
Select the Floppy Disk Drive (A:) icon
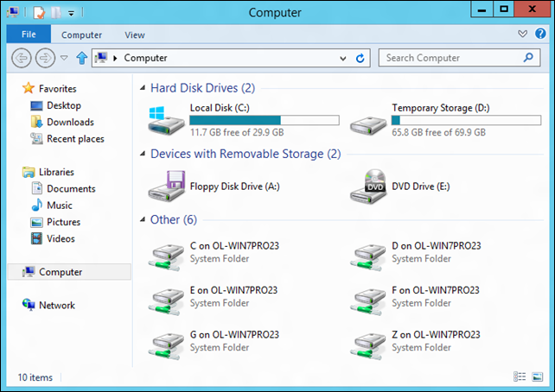[165, 186]
